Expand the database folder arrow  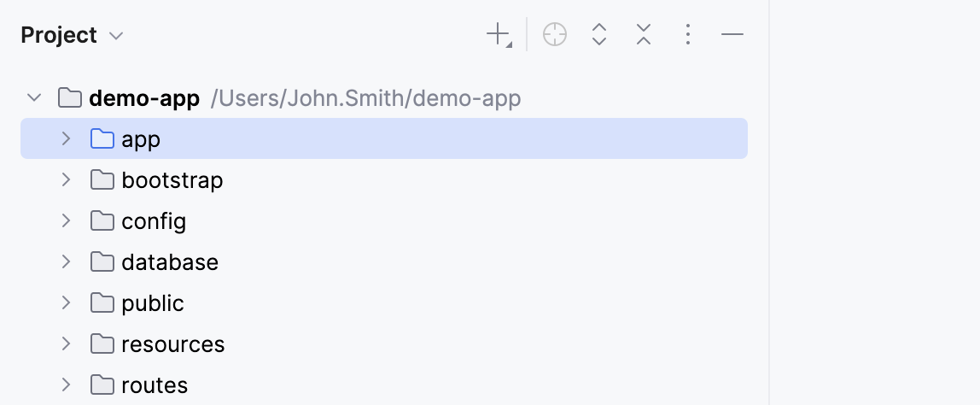[66, 262]
